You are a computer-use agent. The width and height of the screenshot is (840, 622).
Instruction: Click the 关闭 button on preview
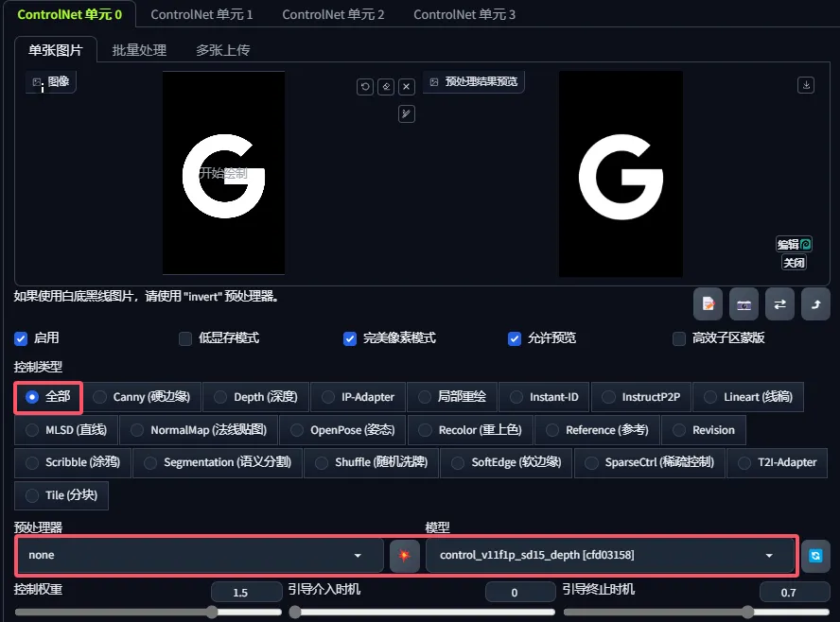[x=794, y=262]
